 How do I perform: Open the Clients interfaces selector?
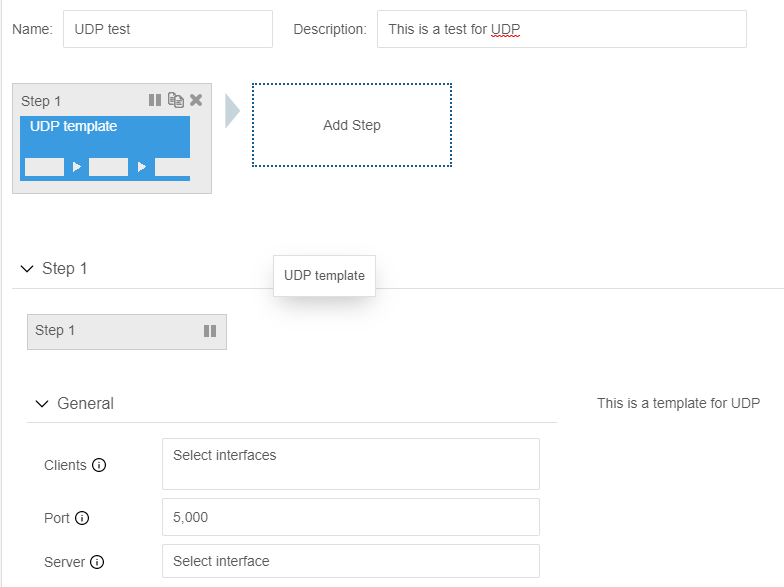(x=350, y=464)
